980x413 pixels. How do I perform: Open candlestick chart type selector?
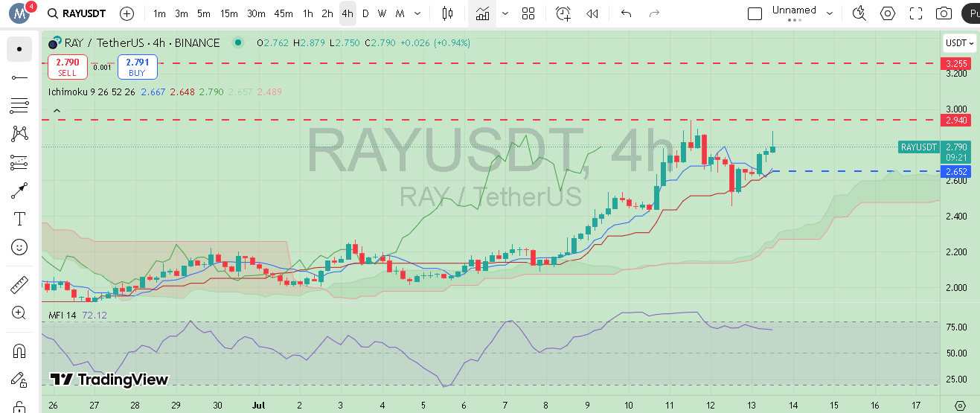(x=447, y=13)
